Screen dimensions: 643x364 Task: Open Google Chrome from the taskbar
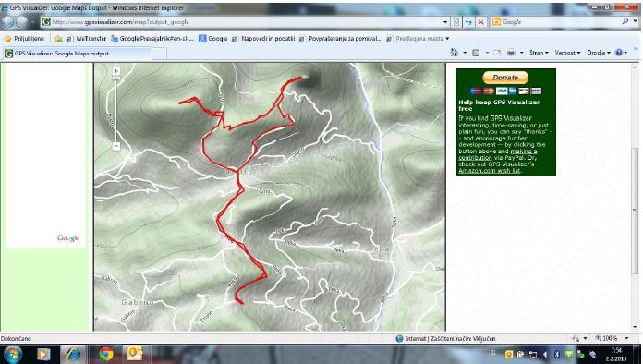[x=106, y=353]
